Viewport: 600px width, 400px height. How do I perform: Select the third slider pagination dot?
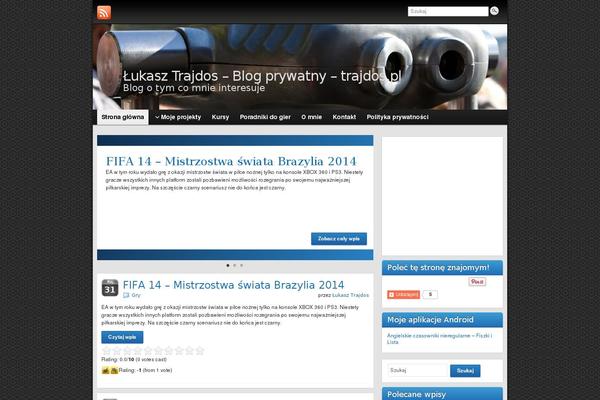coord(241,265)
